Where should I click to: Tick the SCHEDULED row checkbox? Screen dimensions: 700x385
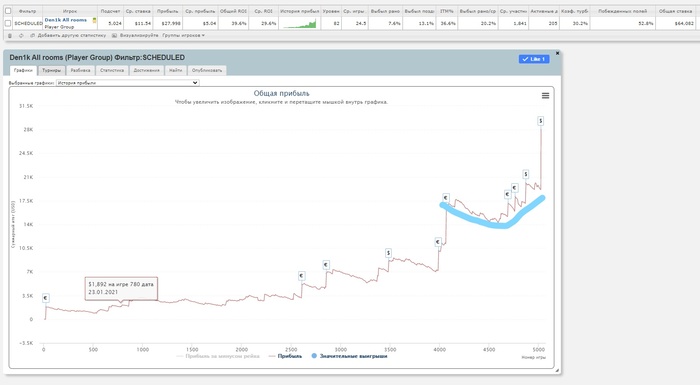point(8,23)
